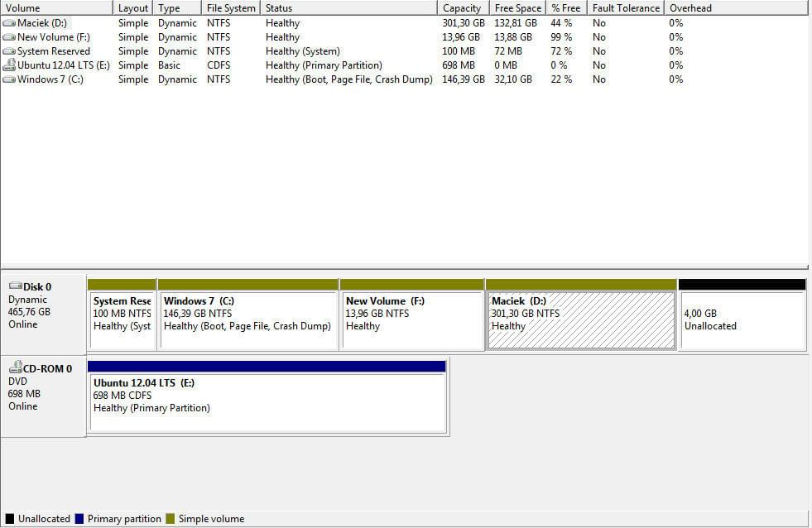Click the Simple volume legend label
Image resolution: width=812 pixels, height=528 pixels.
[211, 519]
